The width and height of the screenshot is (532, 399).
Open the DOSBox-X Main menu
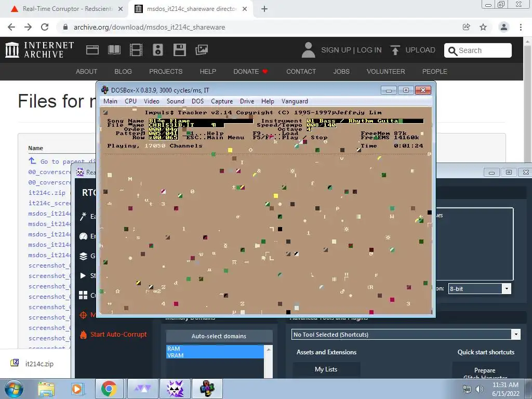110,101
